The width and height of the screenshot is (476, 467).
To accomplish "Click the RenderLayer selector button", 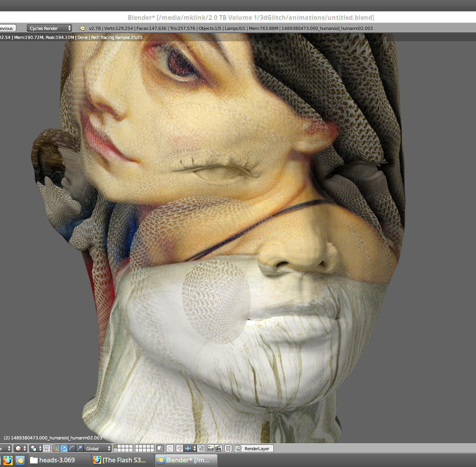I will [254, 448].
